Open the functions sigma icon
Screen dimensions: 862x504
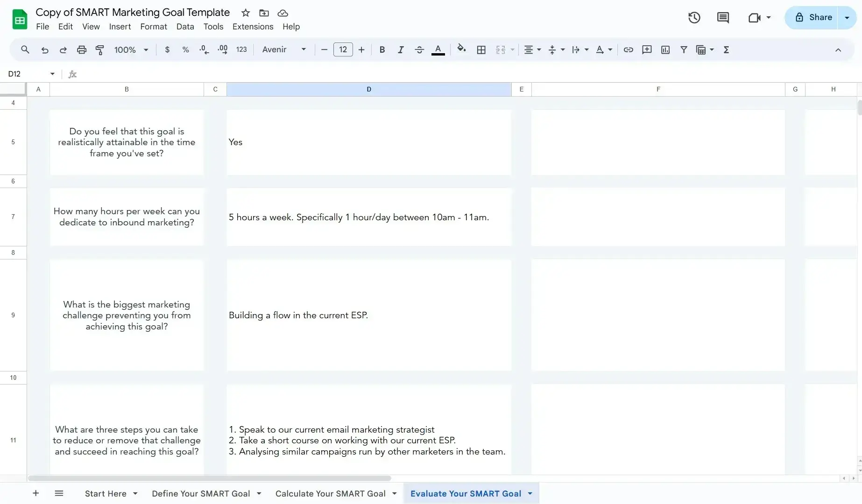(x=726, y=50)
